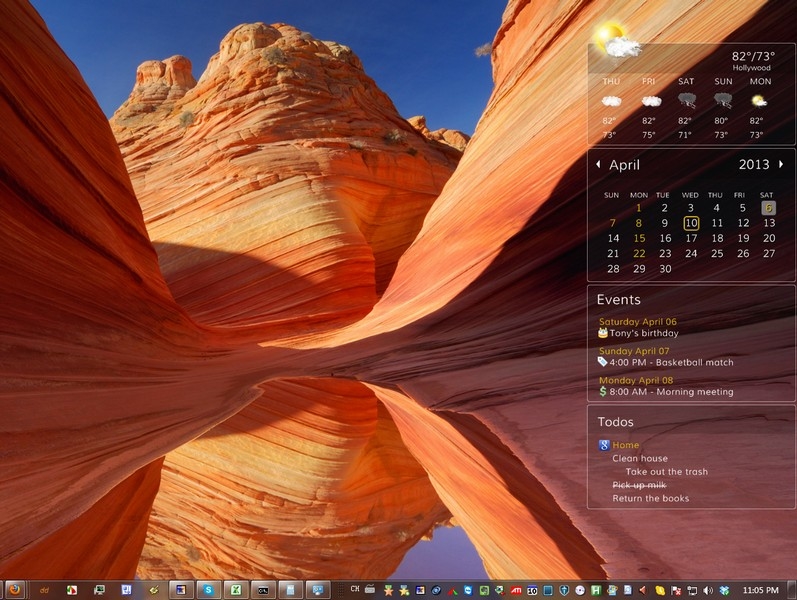Click the tag icon next to Basketball match

point(603,362)
